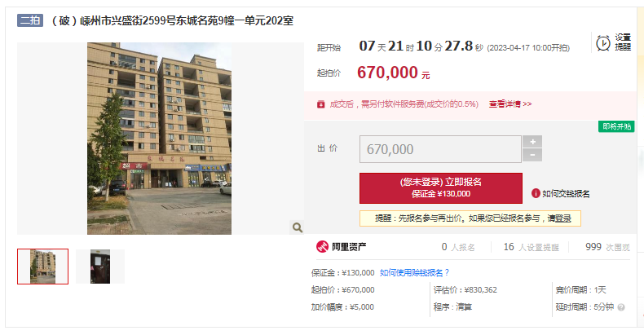This screenshot has width=644, height=335.
Task: Click the red info icon beside 如何交钱报名
Action: [x=536, y=193]
